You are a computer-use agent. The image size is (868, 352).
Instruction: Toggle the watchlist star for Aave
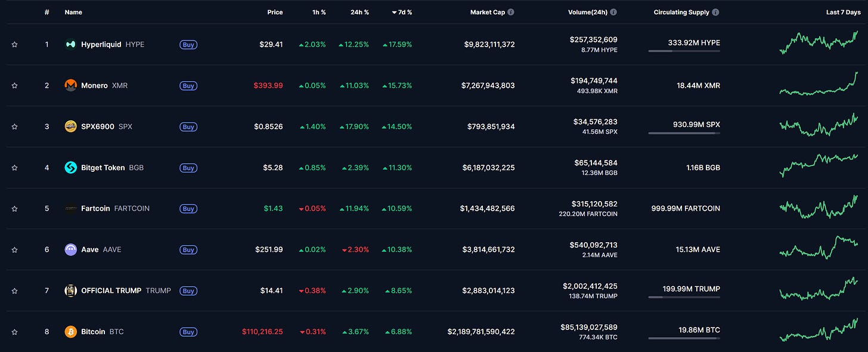click(x=14, y=250)
